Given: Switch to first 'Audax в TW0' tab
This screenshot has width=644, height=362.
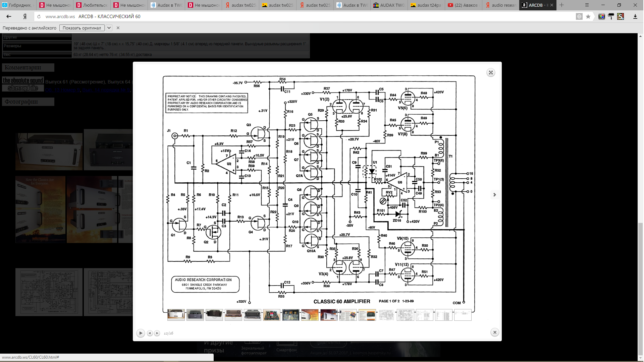Looking at the screenshot, I should [x=166, y=5].
